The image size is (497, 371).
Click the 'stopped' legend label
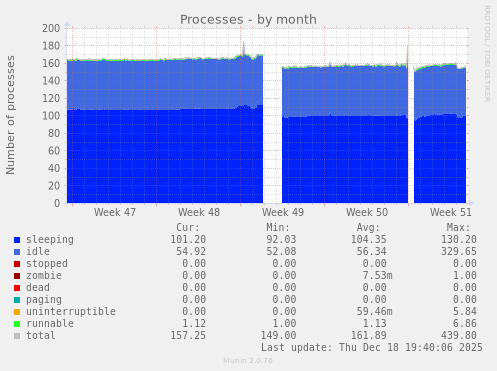[47, 264]
